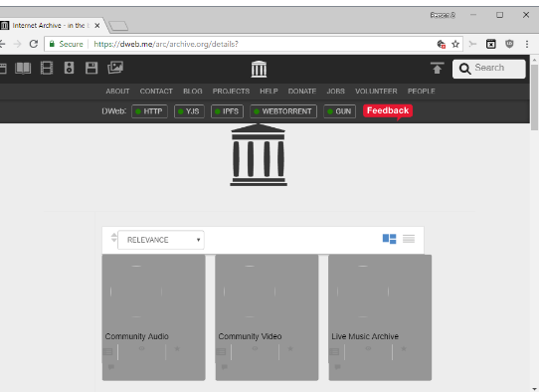539x392 pixels.
Task: Click the Internet Archive logo in navbar
Action: click(259, 69)
